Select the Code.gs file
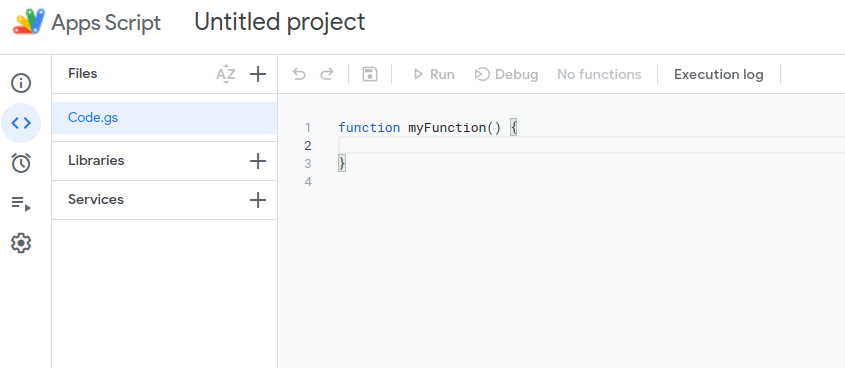 [x=164, y=118]
